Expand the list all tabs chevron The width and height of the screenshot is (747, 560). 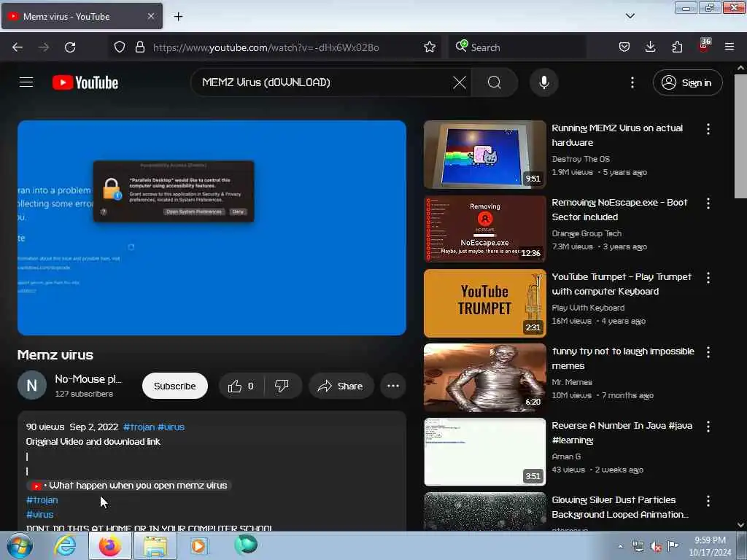[630, 16]
